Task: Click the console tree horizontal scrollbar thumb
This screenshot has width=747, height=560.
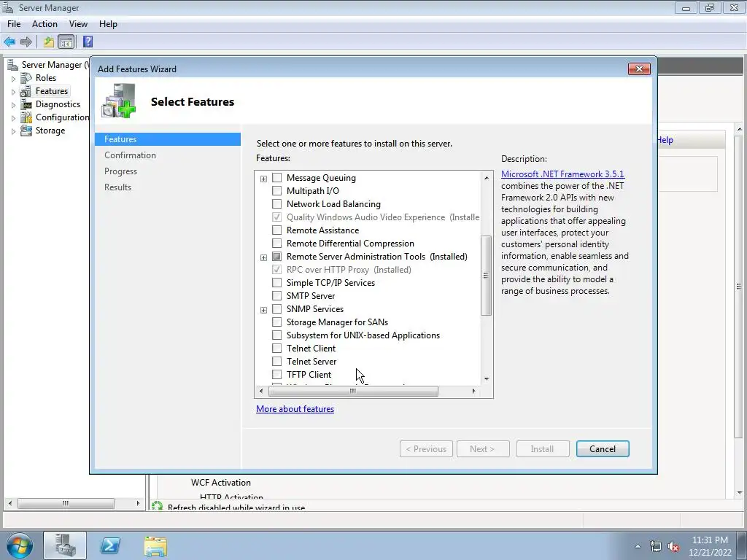Action: [x=66, y=503]
